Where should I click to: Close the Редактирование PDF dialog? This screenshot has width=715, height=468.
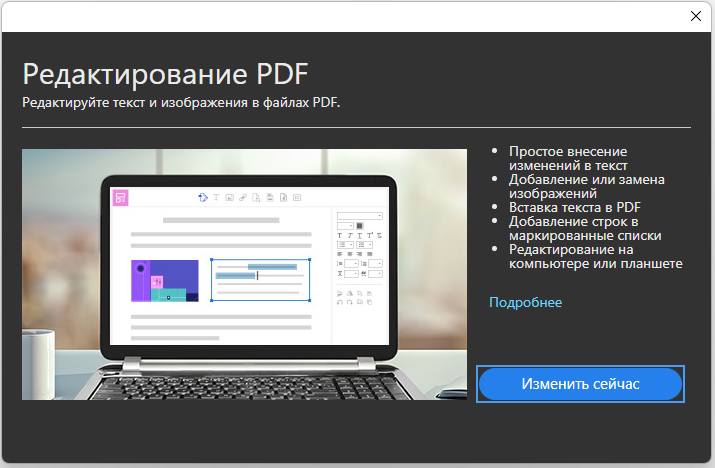pos(695,15)
